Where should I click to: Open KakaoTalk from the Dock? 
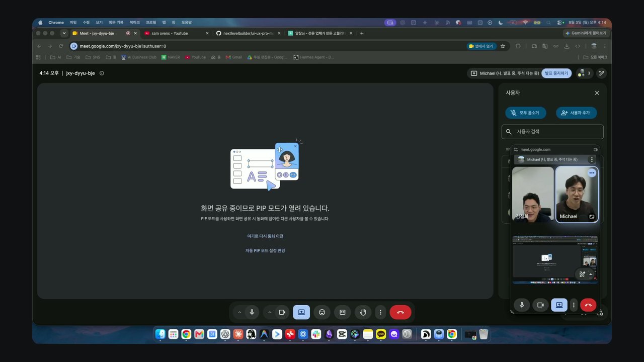381,334
